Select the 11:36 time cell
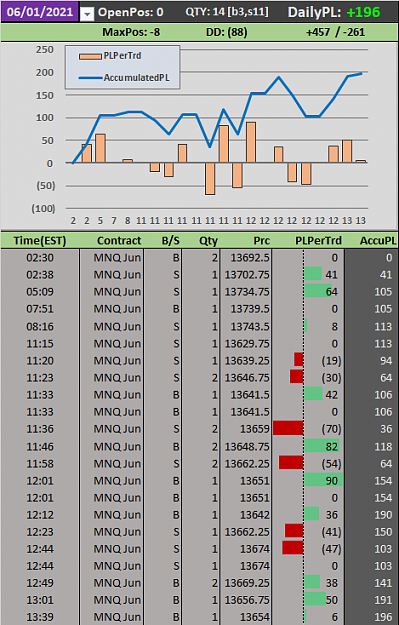Viewport: 399px width, 625px height. coord(40,429)
